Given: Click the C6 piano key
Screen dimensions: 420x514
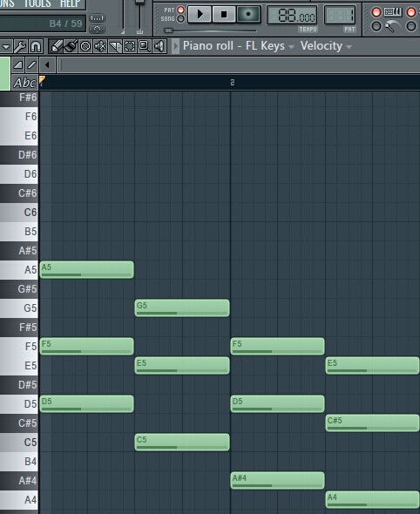Looking at the screenshot, I should click(19, 213).
